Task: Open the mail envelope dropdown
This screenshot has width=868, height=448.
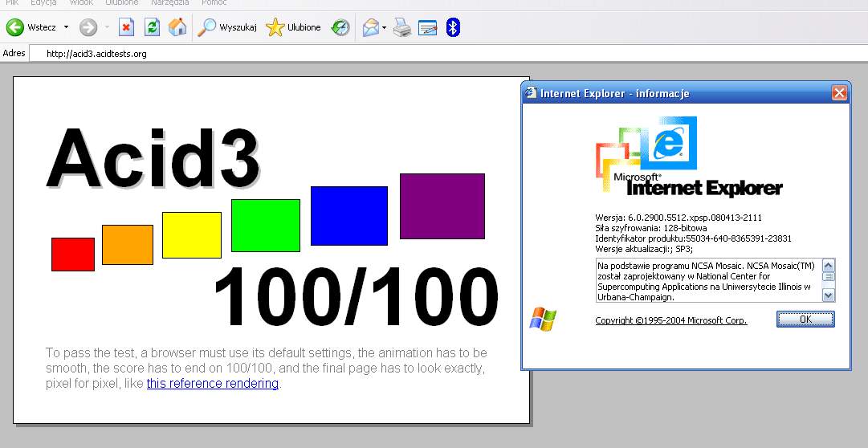Action: [x=384, y=27]
